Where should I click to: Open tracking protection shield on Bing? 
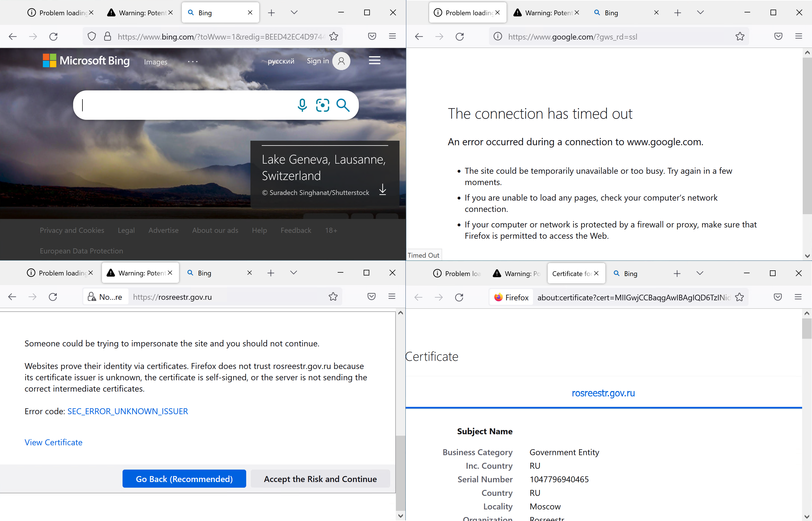pyautogui.click(x=91, y=36)
